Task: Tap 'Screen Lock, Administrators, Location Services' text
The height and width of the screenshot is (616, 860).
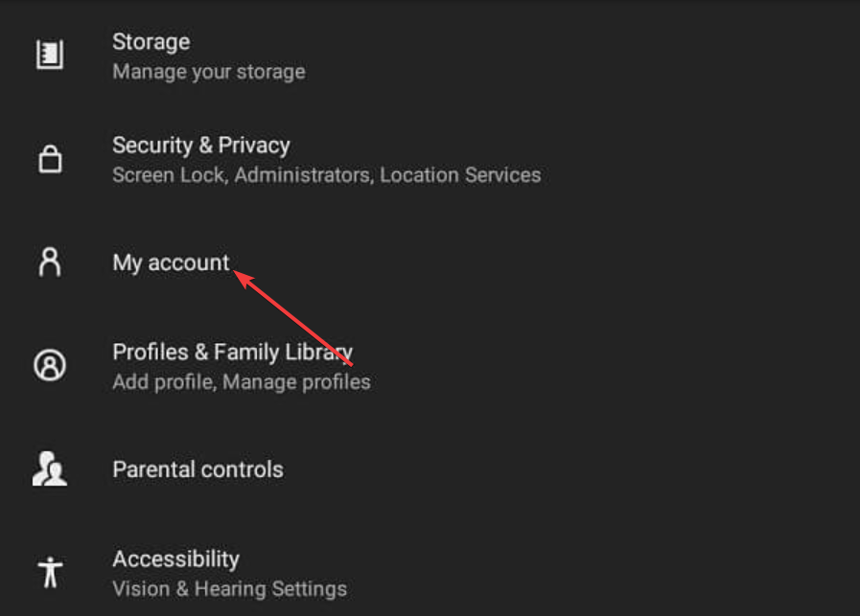Action: tap(326, 175)
